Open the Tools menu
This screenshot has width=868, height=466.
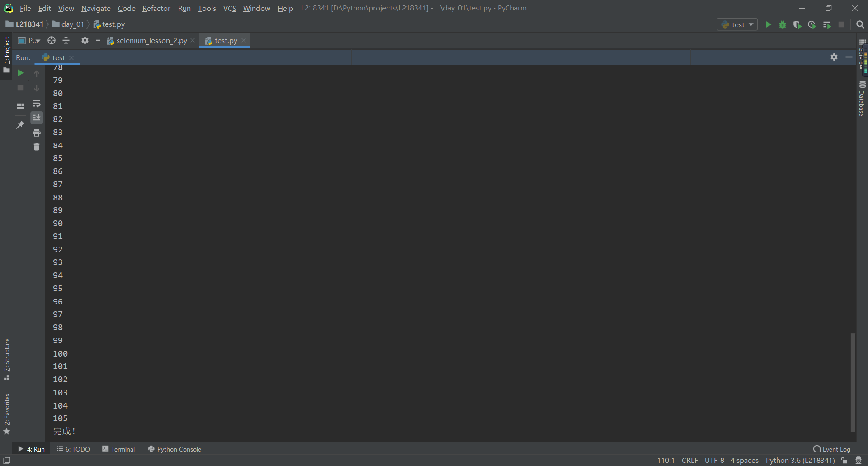point(207,8)
